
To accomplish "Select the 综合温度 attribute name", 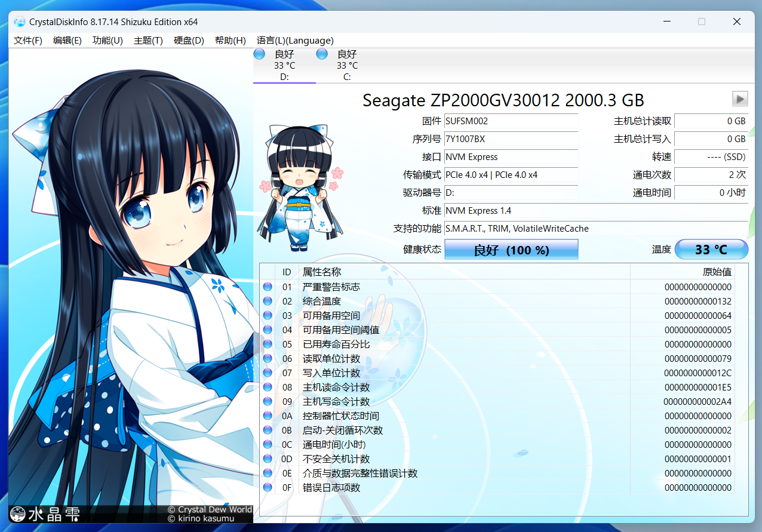I will (x=322, y=301).
